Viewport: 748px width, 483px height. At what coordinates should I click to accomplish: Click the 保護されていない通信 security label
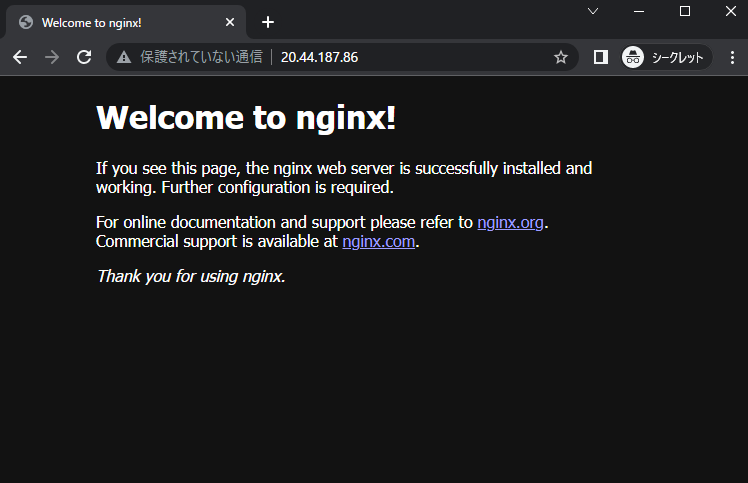pos(201,57)
